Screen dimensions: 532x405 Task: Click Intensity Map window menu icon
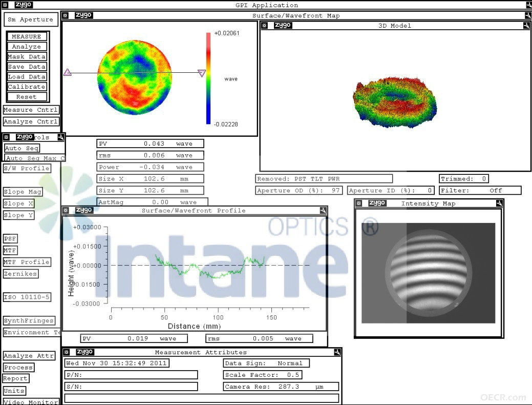(358, 203)
